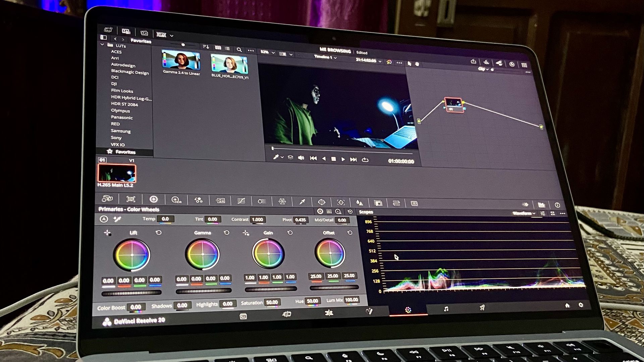Switch to the Color page tab
Image resolution: width=644 pixels, height=362 pixels.
click(408, 310)
